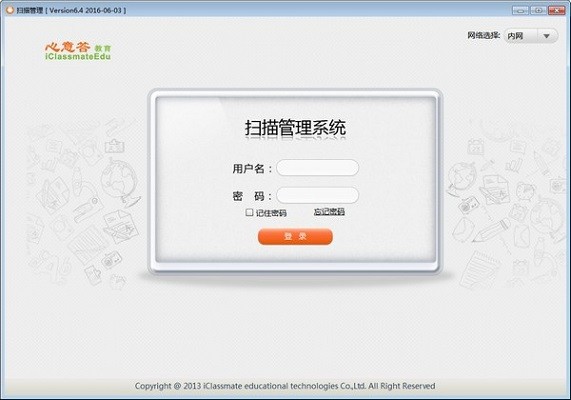571x400 pixels.
Task: Click the 扫描管理系统 heading text
Action: click(x=295, y=128)
